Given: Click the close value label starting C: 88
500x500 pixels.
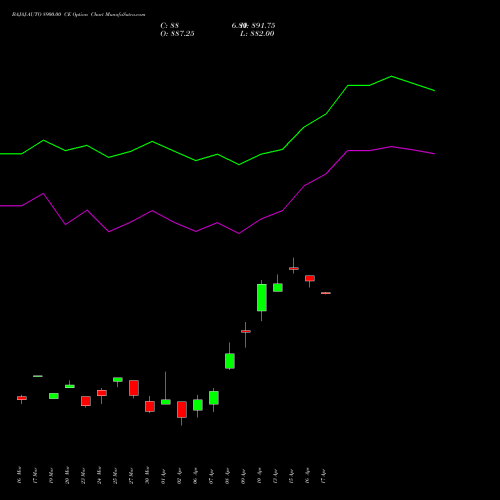Looking at the screenshot, I should tap(170, 26).
